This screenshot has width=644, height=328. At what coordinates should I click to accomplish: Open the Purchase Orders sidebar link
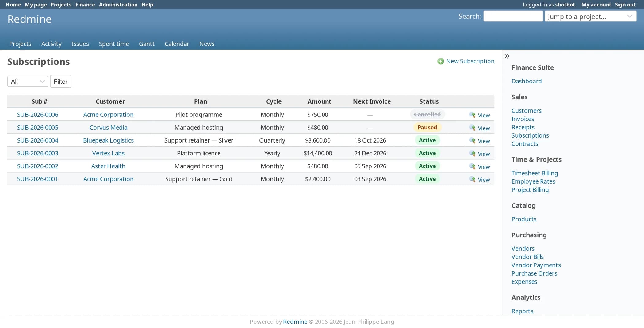pyautogui.click(x=534, y=273)
